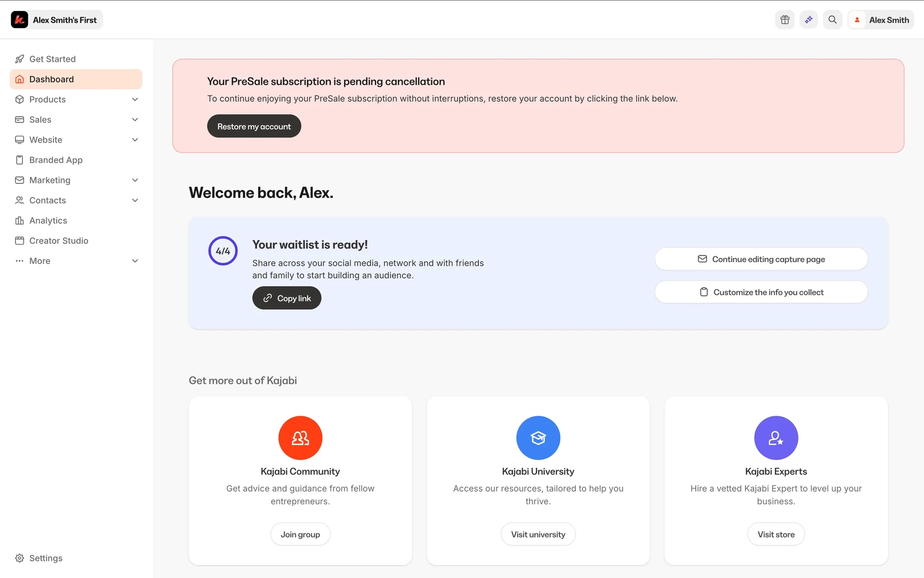Open the Get Started menu item
This screenshot has width=924, height=578.
coord(76,59)
